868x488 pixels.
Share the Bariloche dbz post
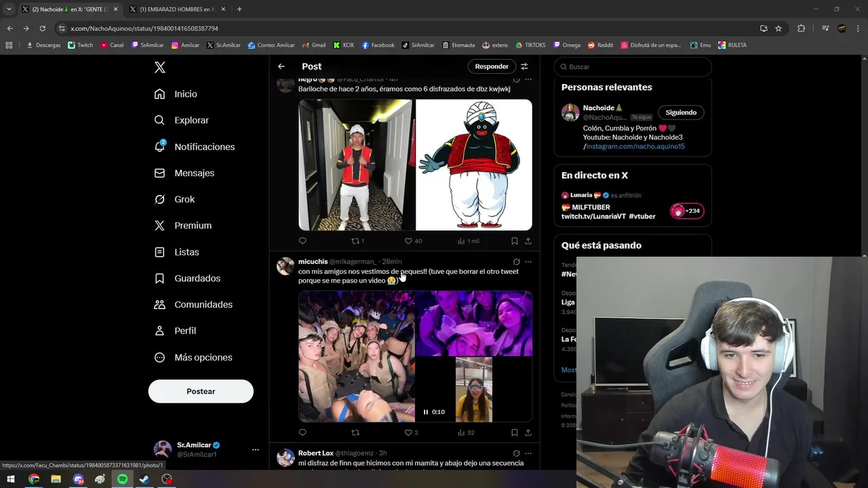[x=528, y=241]
